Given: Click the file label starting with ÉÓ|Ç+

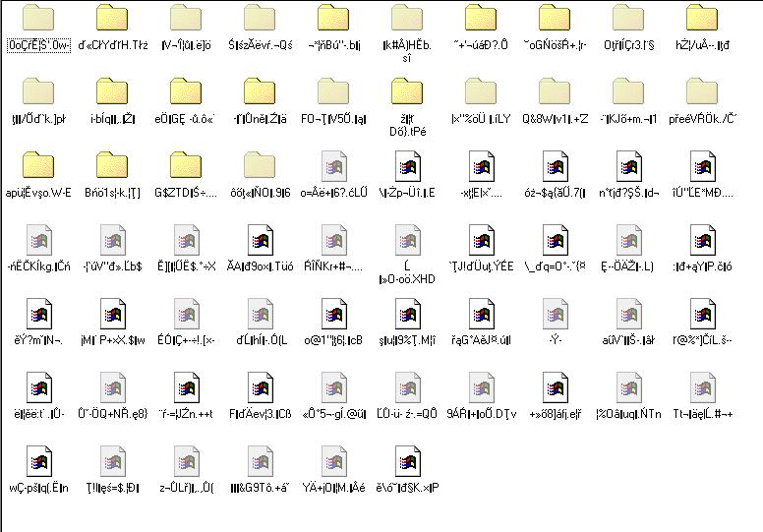Looking at the screenshot, I should pos(186,340).
